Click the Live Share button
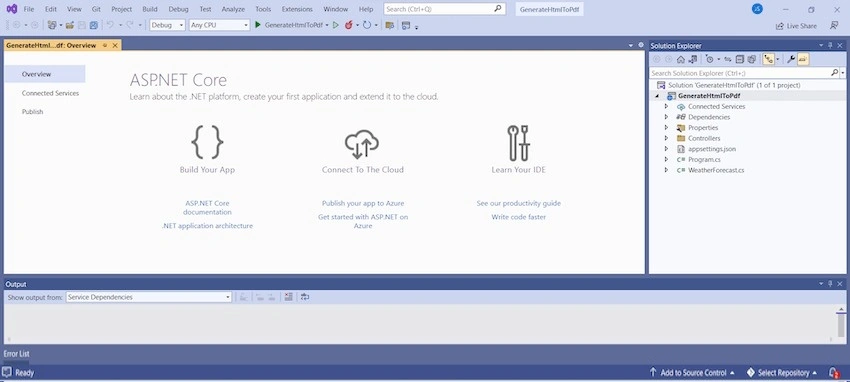Image resolution: width=850 pixels, height=382 pixels. coord(796,25)
